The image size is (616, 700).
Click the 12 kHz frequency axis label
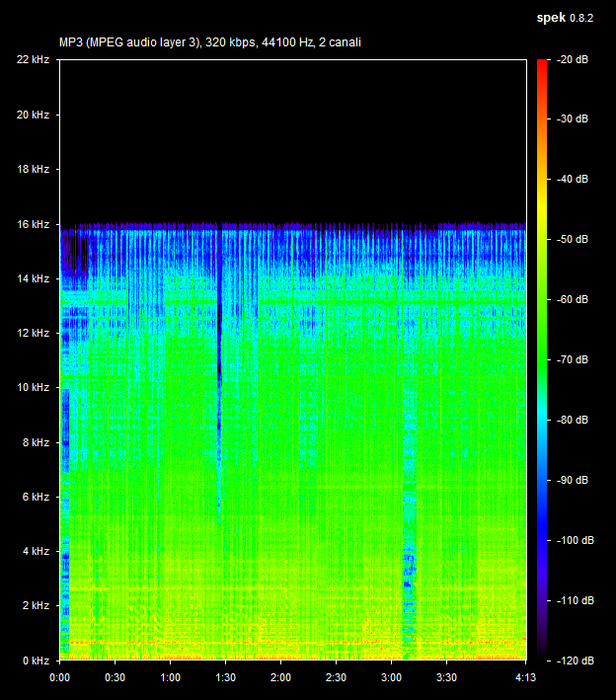click(33, 333)
